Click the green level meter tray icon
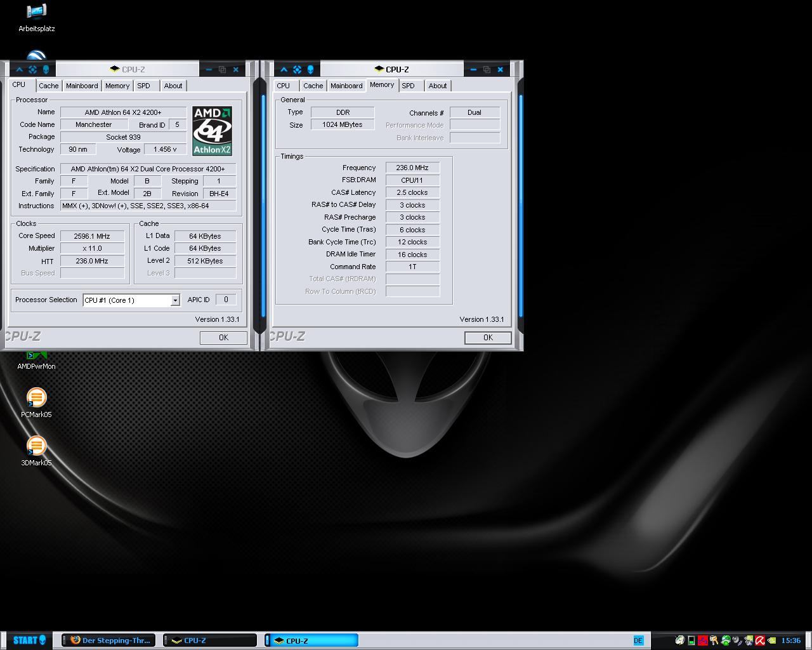 [691, 640]
